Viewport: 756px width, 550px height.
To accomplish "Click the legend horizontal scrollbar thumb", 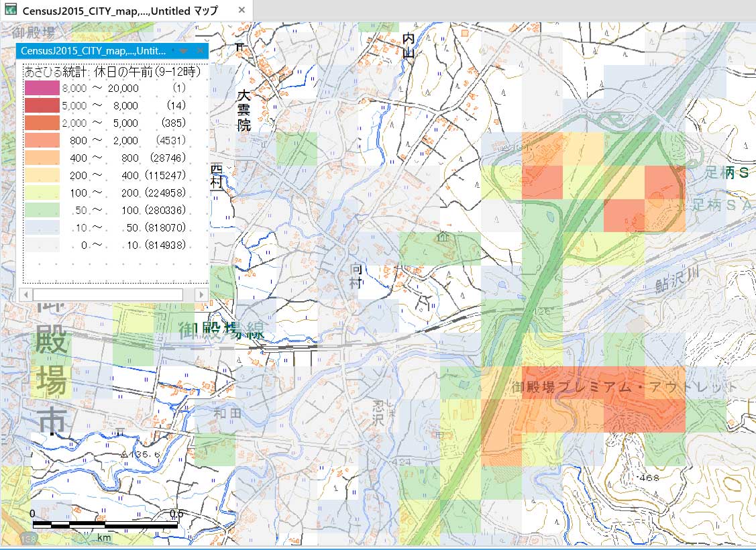I will point(107,294).
